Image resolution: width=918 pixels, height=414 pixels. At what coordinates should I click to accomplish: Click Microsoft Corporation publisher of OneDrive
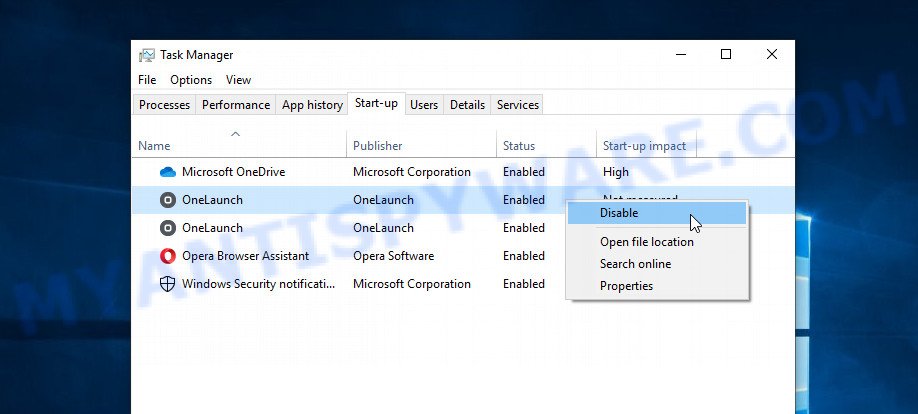click(412, 172)
